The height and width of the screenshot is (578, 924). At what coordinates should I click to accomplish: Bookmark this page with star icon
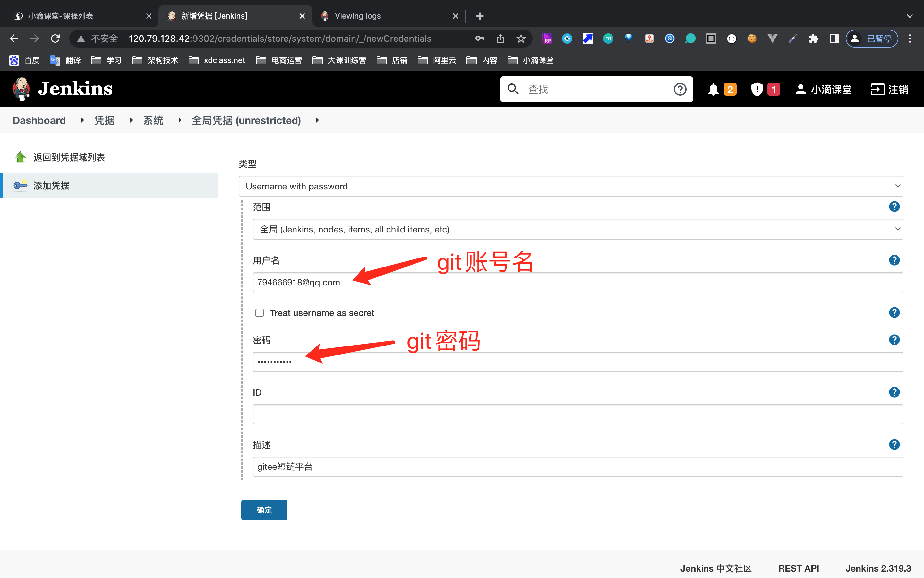[x=521, y=39]
